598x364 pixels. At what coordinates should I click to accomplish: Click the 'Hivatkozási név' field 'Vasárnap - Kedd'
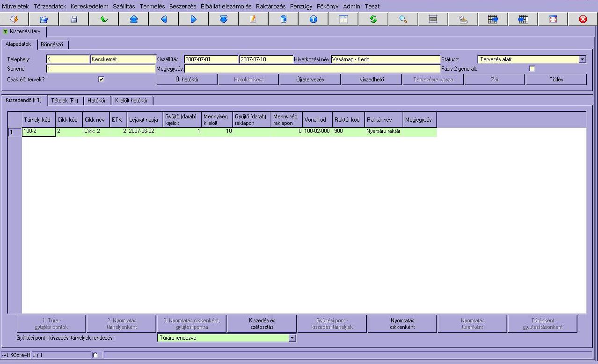tap(386, 59)
